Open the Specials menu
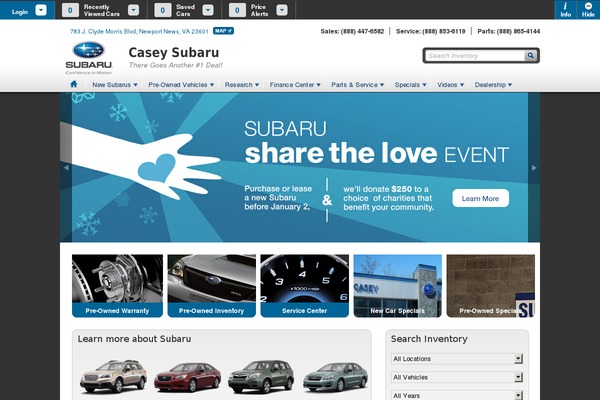 (411, 85)
